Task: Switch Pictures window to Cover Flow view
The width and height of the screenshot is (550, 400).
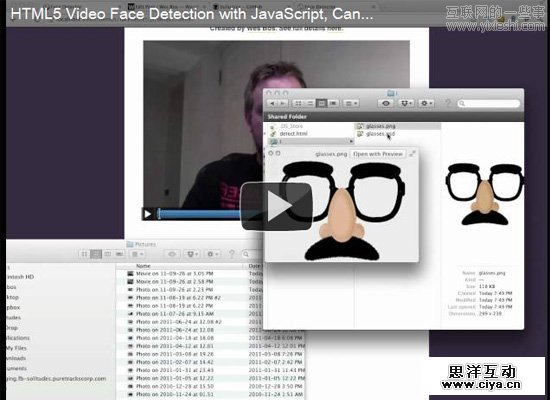Action: pyautogui.click(x=119, y=254)
